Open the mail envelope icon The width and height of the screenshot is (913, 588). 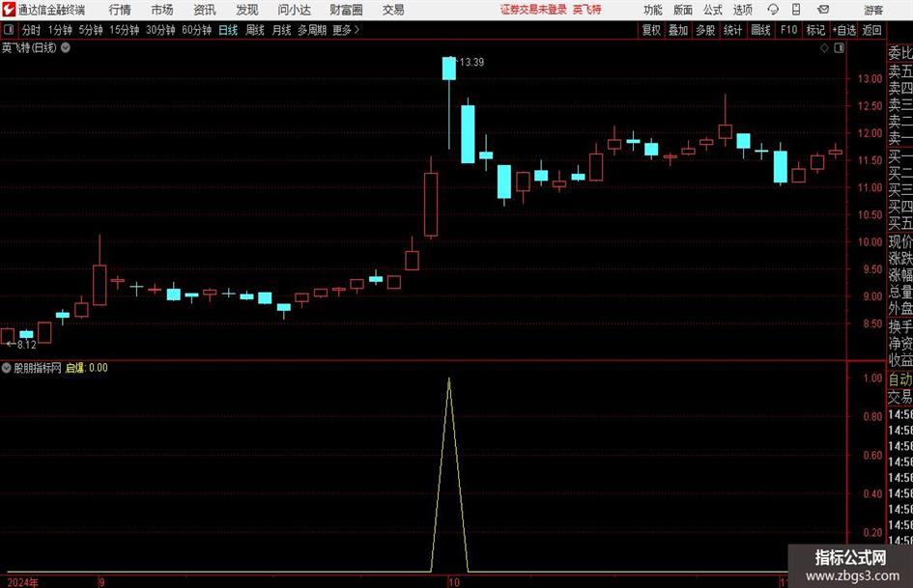823,10
